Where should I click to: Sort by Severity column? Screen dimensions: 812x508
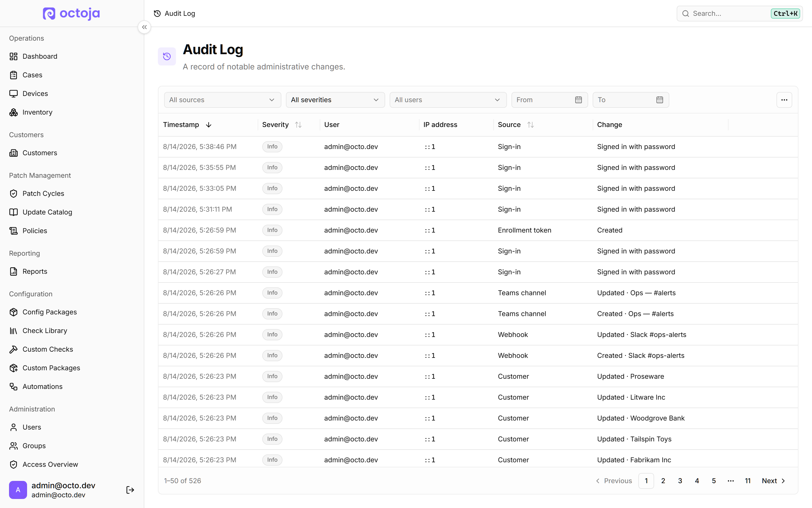[x=282, y=125]
